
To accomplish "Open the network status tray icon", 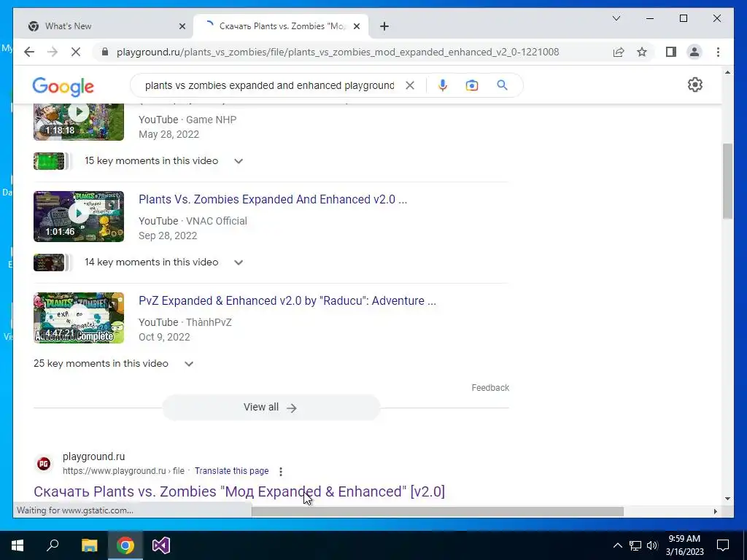I will [635, 545].
